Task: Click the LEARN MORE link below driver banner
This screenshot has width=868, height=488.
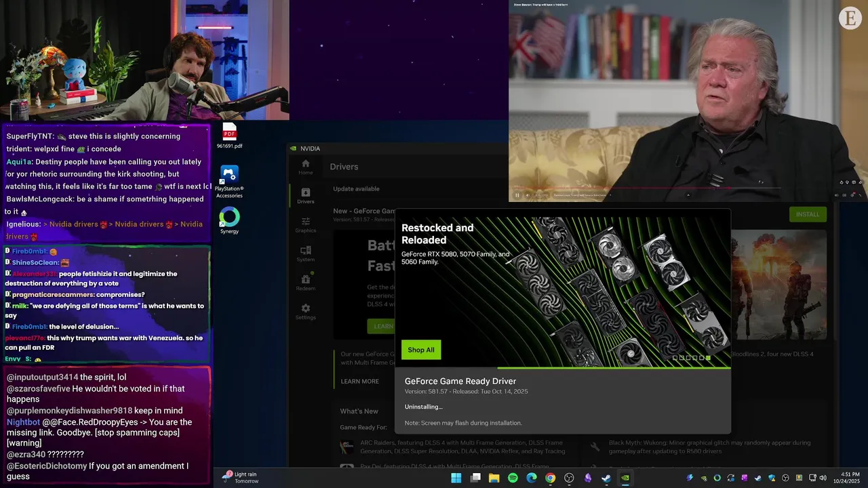Action: [360, 382]
